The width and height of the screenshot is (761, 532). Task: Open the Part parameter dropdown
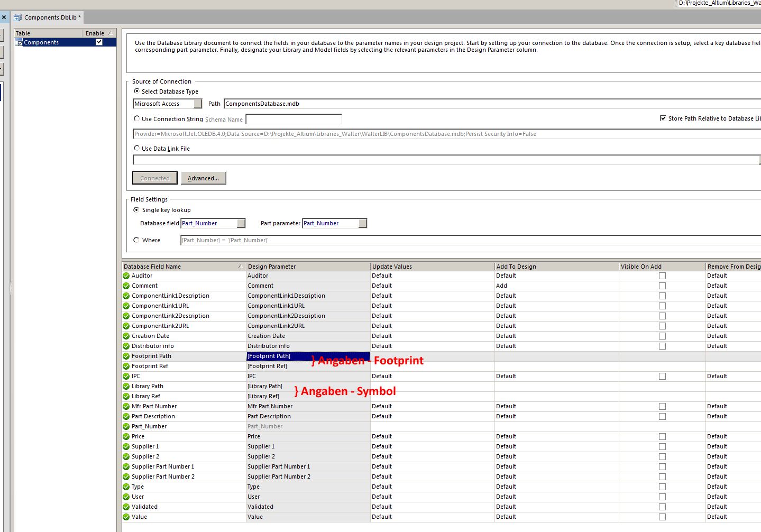pyautogui.click(x=362, y=224)
